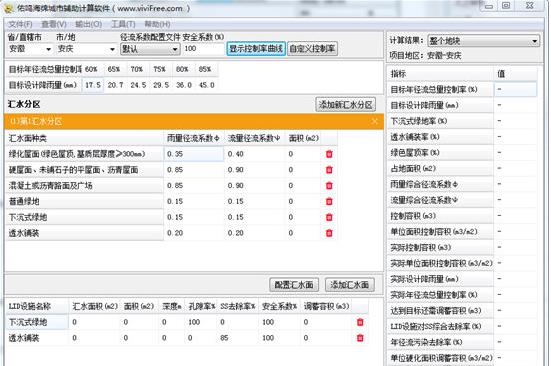Click the 下沉式绿地率(%) result row

pos(440,121)
